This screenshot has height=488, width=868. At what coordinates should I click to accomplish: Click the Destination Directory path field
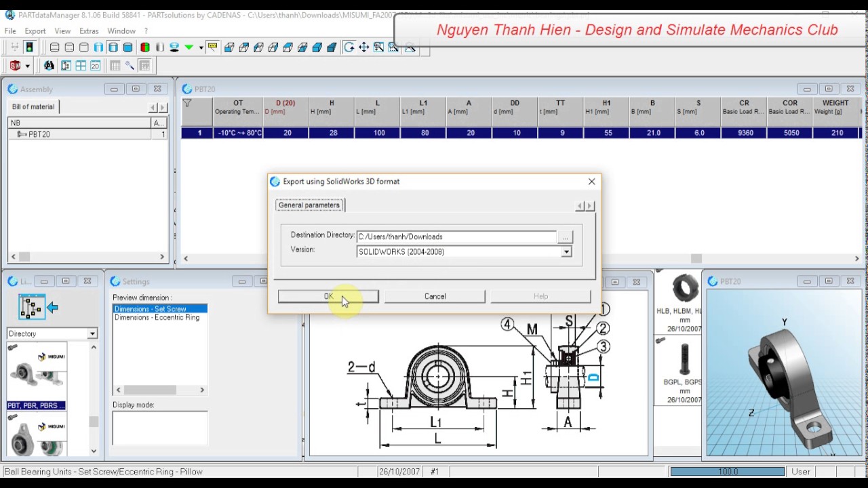pyautogui.click(x=456, y=237)
